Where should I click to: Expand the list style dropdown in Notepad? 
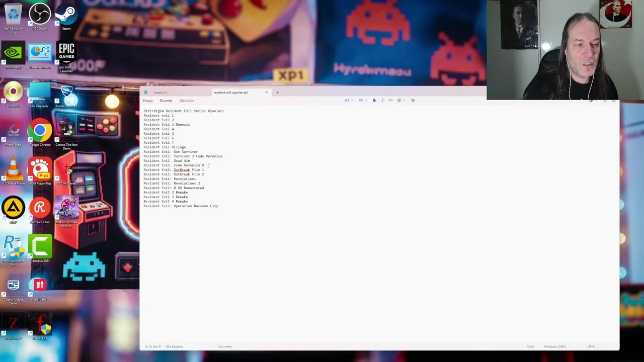362,101
